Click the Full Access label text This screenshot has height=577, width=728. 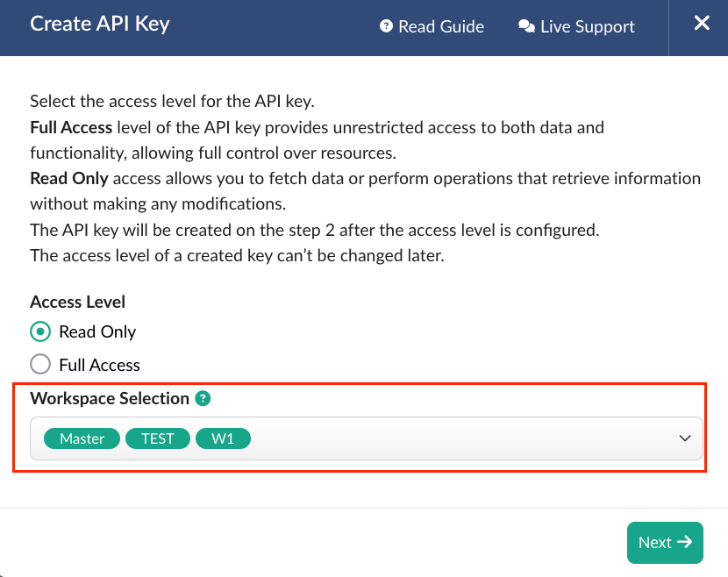click(99, 365)
